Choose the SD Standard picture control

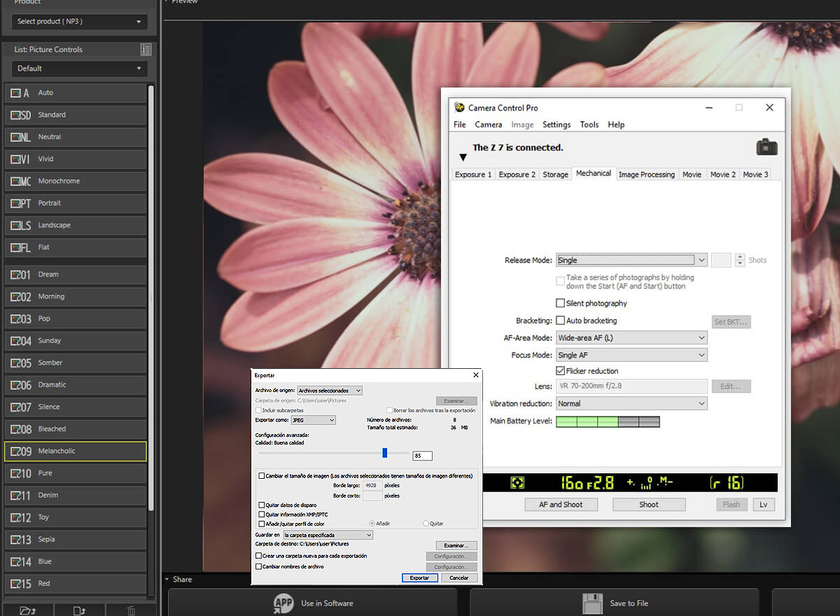[x=76, y=115]
